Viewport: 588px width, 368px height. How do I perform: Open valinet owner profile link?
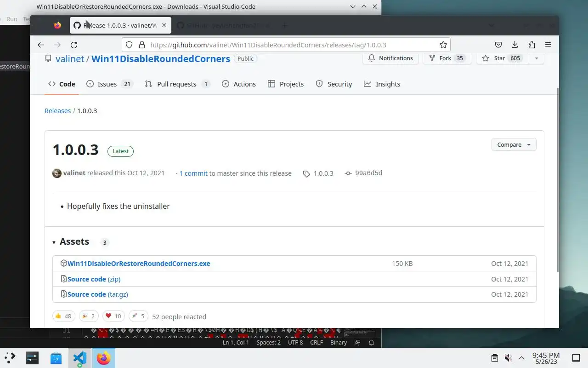click(70, 59)
